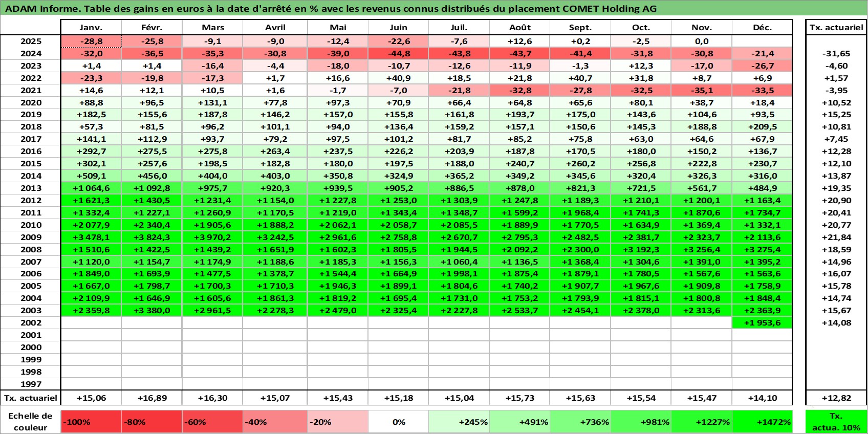Pick the 0% white scale cell
The image size is (868, 434).
click(398, 422)
